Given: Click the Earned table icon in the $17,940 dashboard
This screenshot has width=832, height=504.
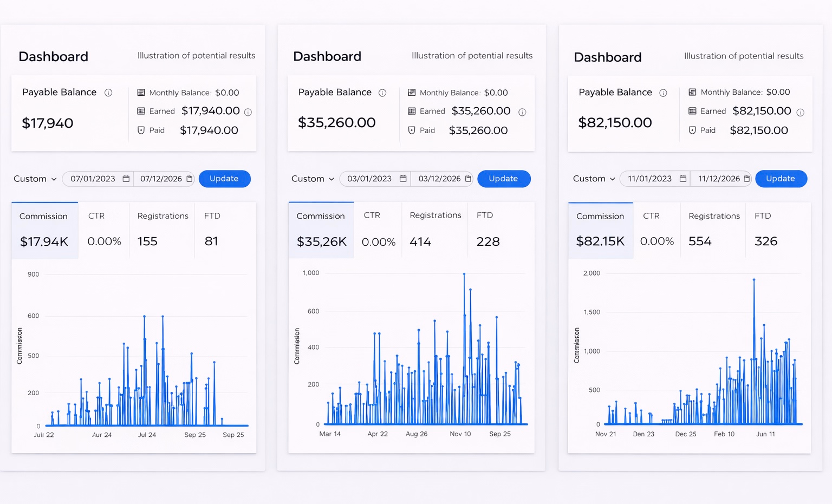Looking at the screenshot, I should 141,111.
